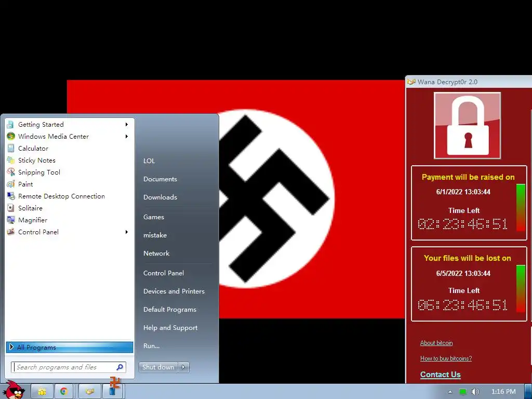This screenshot has width=532, height=399.
Task: Click the Shut down button
Action: click(x=158, y=367)
